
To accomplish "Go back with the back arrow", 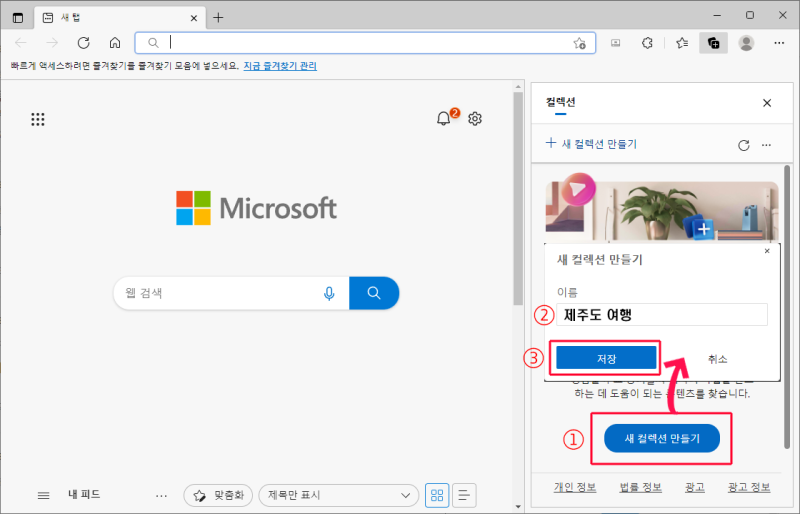I will pyautogui.click(x=21, y=43).
